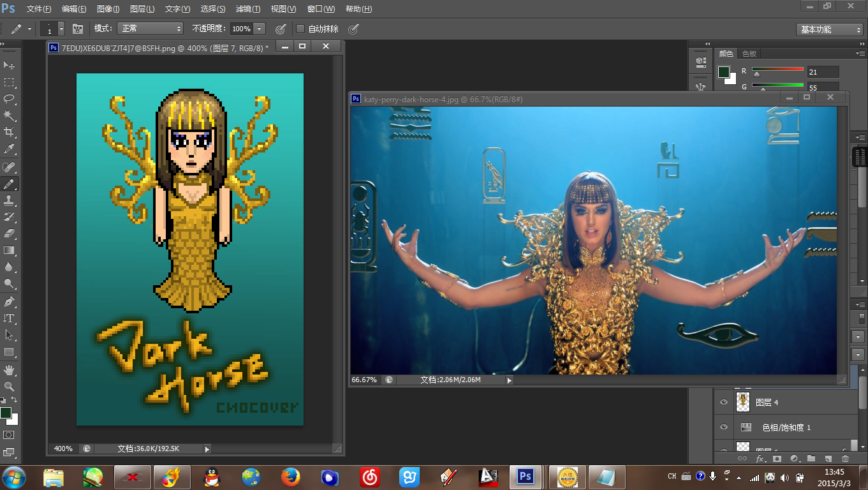Select the History Brush tool

click(x=9, y=217)
